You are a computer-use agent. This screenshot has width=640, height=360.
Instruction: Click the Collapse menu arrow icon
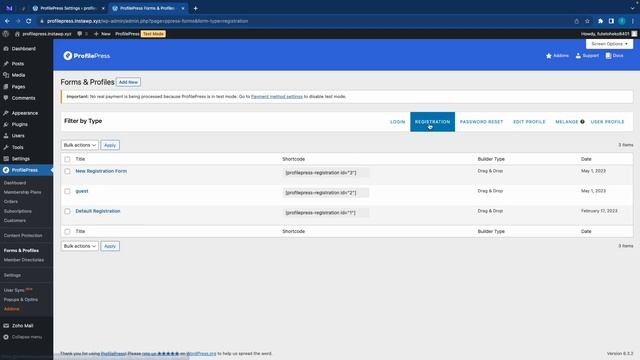pos(6,337)
